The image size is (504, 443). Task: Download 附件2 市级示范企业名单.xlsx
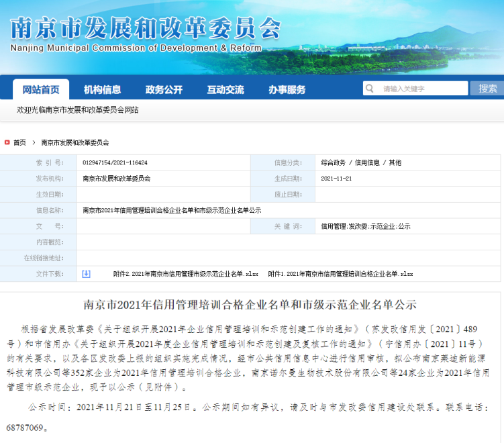[x=185, y=274]
